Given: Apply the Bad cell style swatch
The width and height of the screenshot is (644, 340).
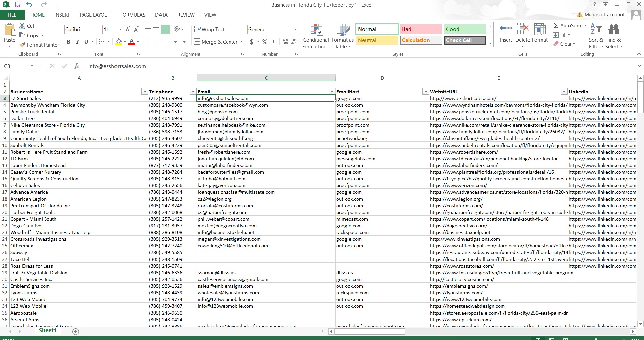Looking at the screenshot, I should (421, 29).
